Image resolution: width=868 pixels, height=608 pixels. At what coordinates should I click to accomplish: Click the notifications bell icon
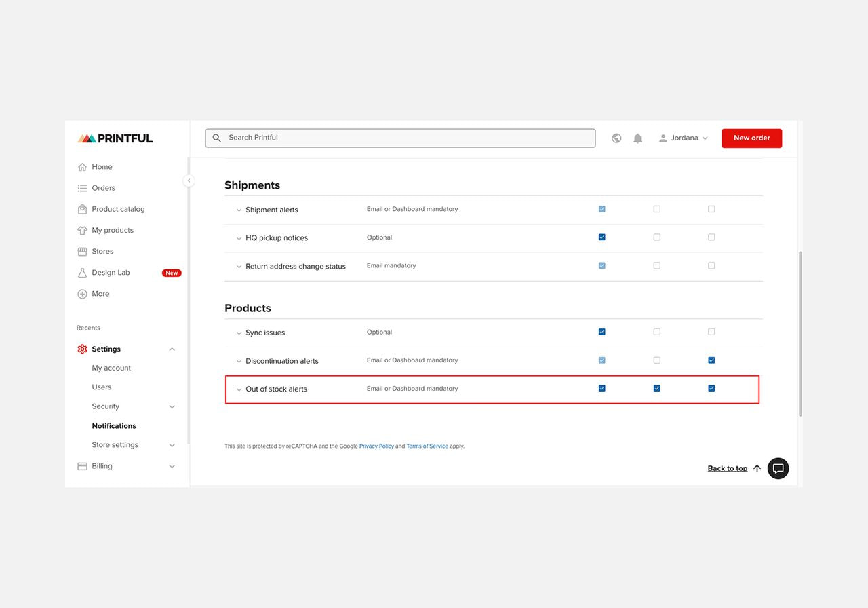point(637,138)
